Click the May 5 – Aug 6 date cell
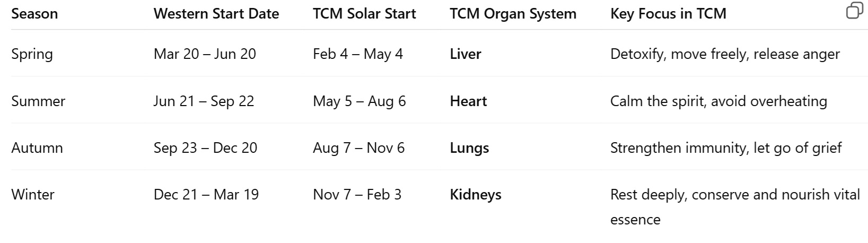 tap(359, 101)
